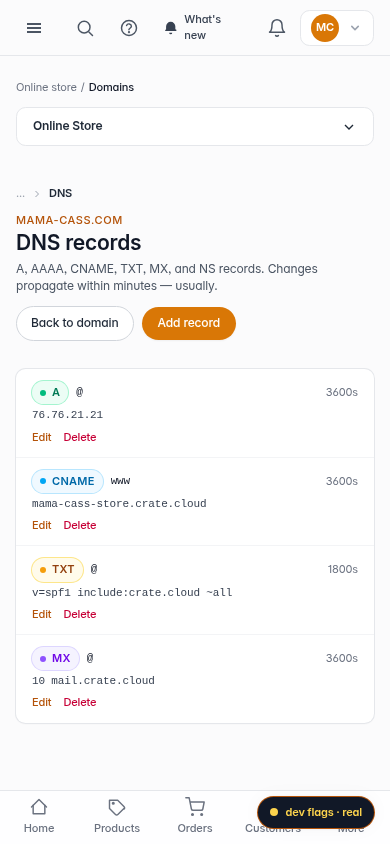Delete the A record
Screen dimensions: 390x844
pyautogui.click(x=80, y=437)
